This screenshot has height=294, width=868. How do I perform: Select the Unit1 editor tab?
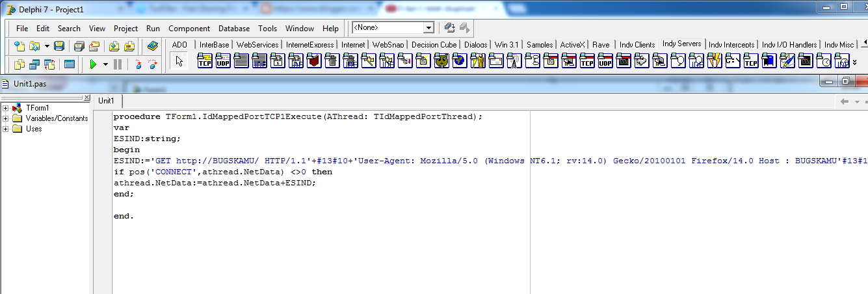[x=106, y=100]
